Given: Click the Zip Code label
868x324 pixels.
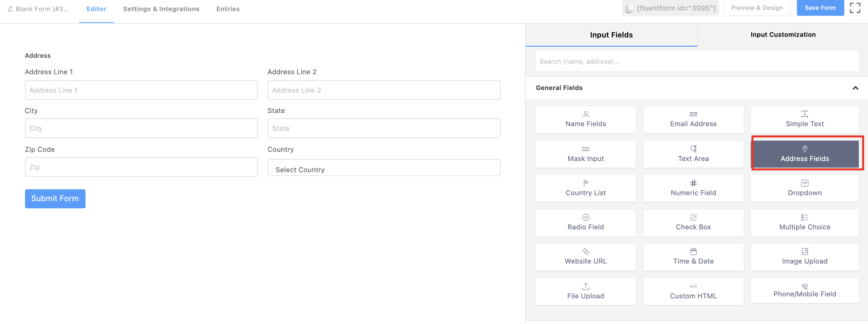Looking at the screenshot, I should click(x=40, y=150).
